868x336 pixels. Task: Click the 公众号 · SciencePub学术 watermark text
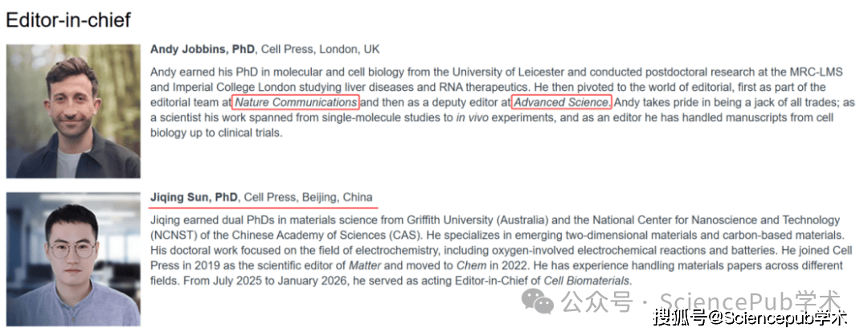(x=702, y=302)
